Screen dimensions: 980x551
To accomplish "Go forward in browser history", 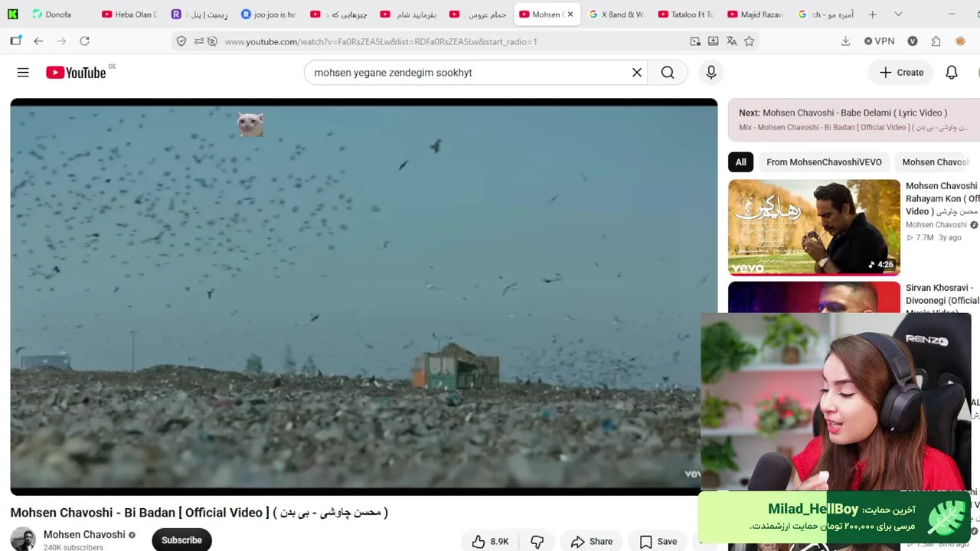I will (x=61, y=41).
